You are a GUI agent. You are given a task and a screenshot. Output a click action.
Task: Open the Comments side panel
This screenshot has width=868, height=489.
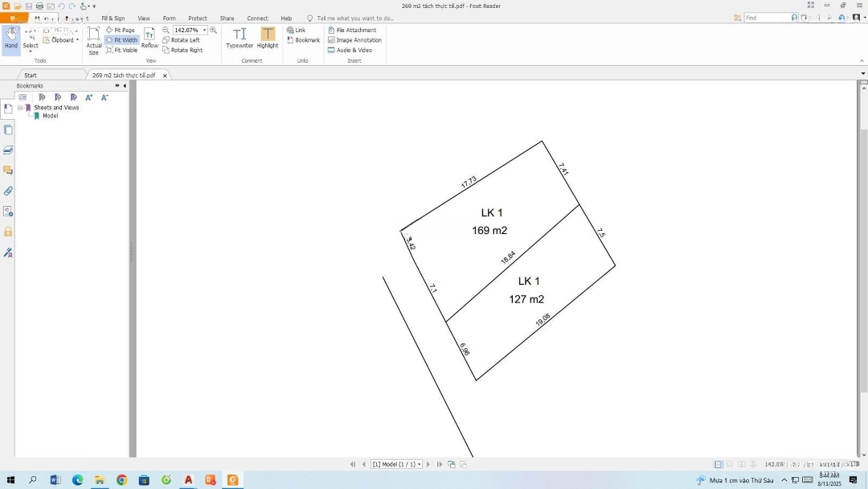(x=8, y=170)
